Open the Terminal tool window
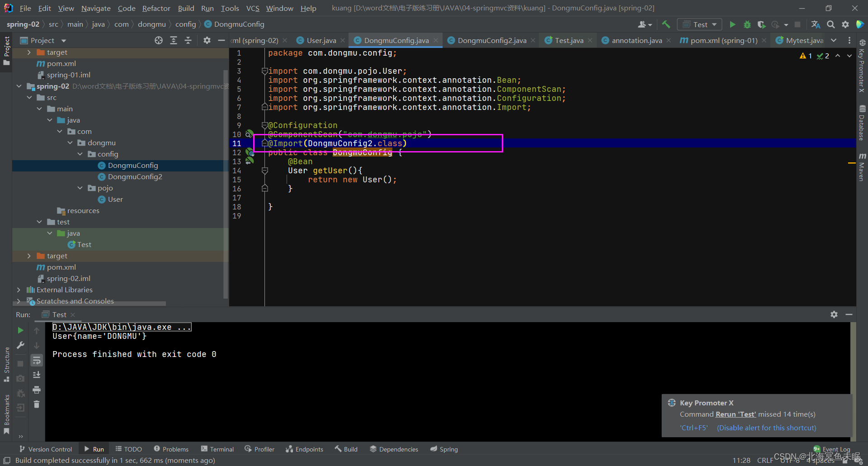 [x=217, y=449]
